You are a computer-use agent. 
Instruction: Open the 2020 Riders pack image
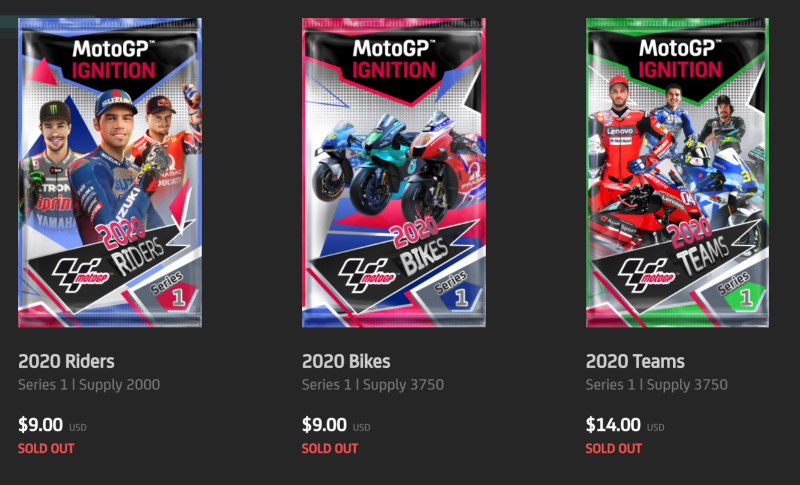point(110,172)
